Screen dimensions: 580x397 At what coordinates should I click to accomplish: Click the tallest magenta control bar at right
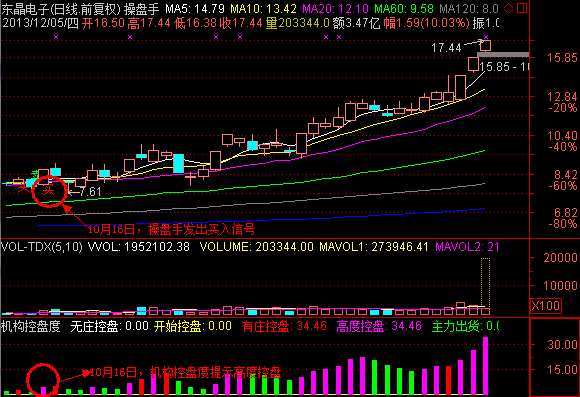point(486,366)
